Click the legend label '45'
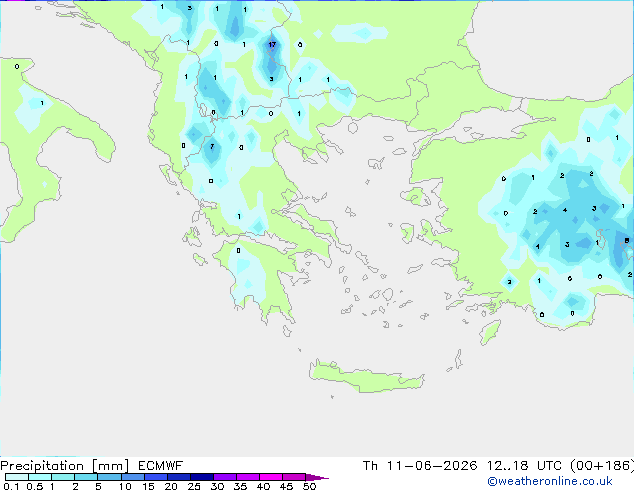 click(287, 486)
